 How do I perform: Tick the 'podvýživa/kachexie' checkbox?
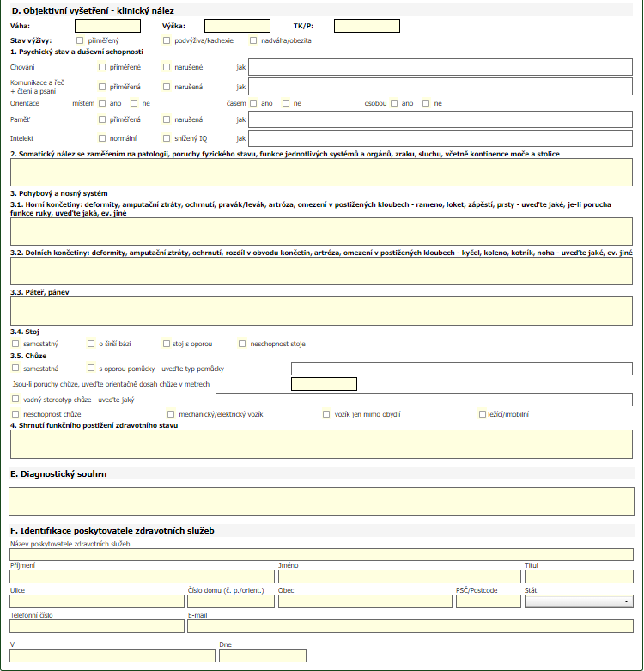(167, 40)
